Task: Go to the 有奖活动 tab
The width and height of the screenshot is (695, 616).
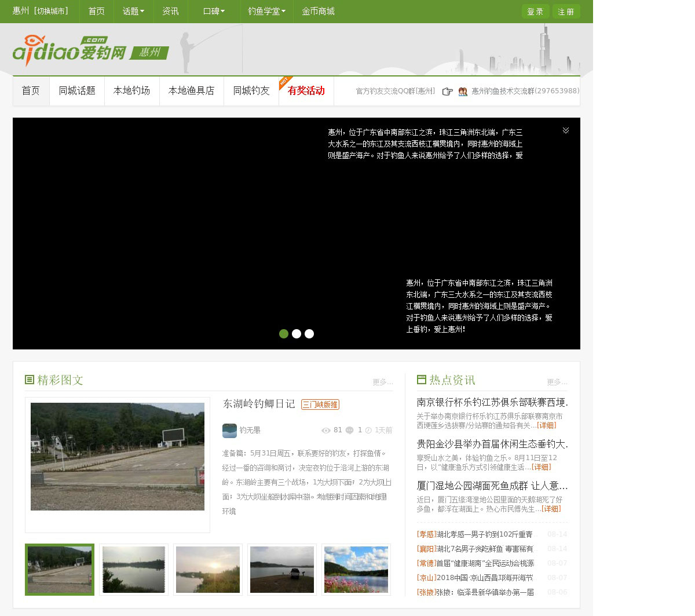Action: coord(306,91)
